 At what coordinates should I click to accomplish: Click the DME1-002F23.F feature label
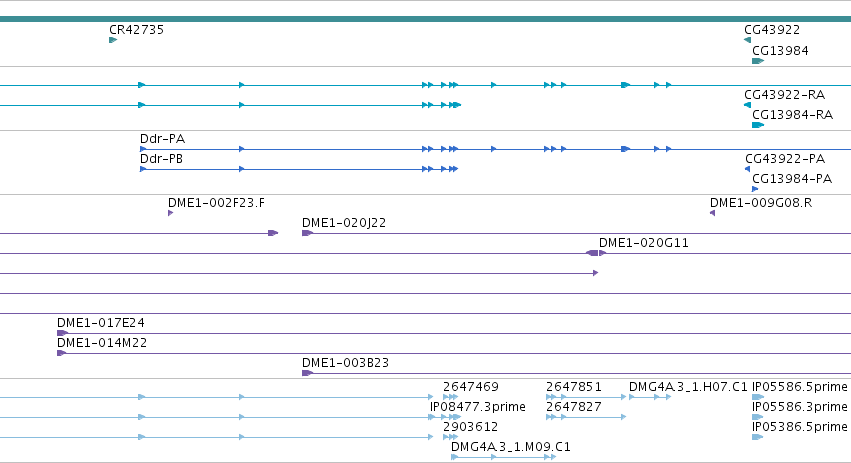click(217, 203)
